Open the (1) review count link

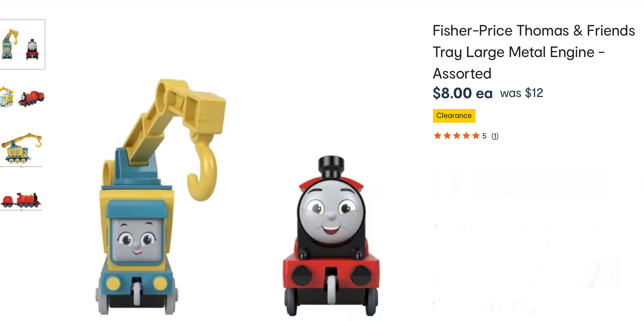pyautogui.click(x=495, y=136)
